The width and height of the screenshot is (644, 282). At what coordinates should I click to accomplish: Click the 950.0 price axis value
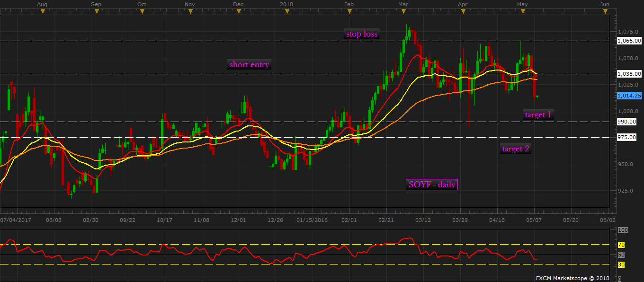pyautogui.click(x=626, y=164)
